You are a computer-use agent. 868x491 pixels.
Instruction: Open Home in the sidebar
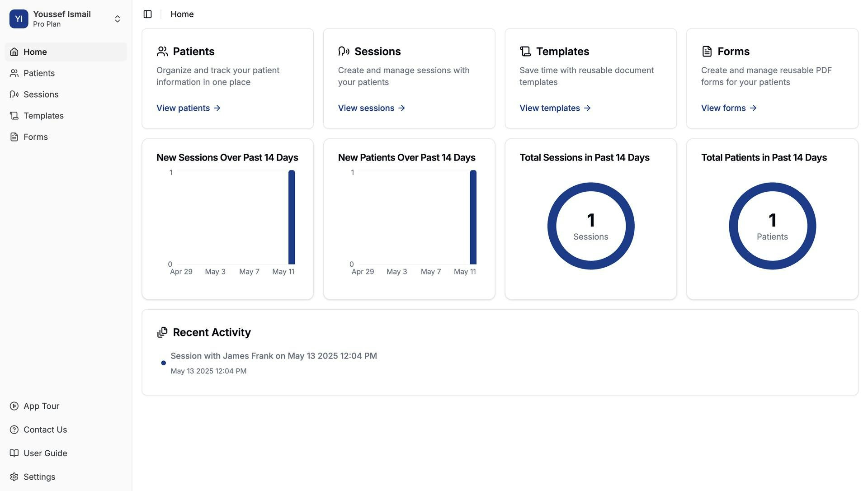coord(35,52)
